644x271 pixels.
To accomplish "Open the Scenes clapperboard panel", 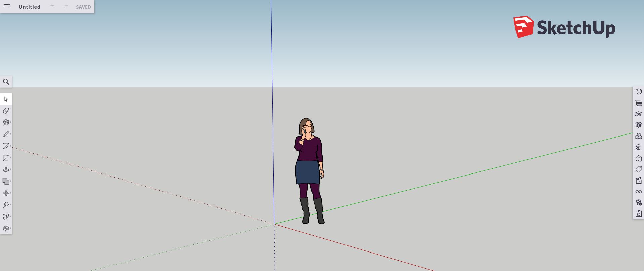I will [x=639, y=180].
